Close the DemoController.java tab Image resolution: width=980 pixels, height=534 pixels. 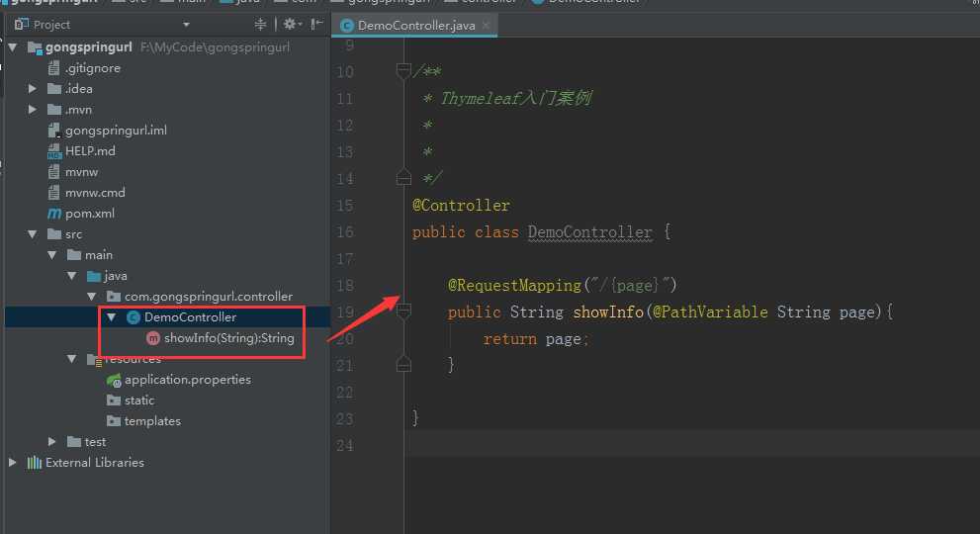point(486,25)
